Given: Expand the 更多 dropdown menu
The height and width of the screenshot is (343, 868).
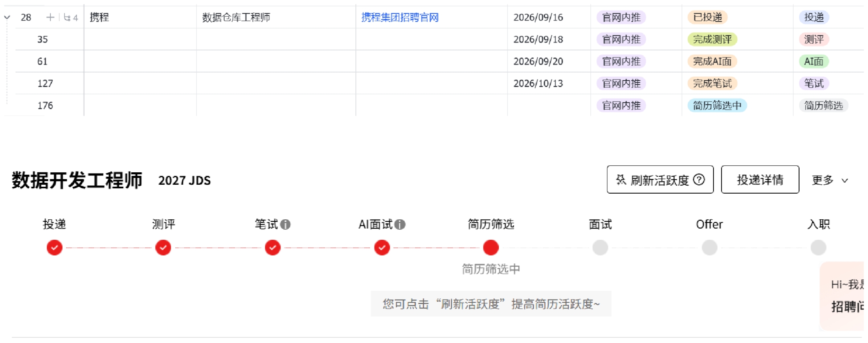Looking at the screenshot, I should 830,180.
